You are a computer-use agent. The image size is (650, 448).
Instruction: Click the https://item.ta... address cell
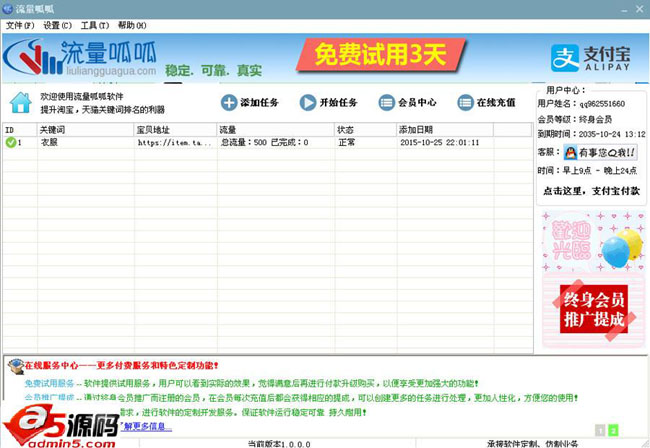click(175, 143)
